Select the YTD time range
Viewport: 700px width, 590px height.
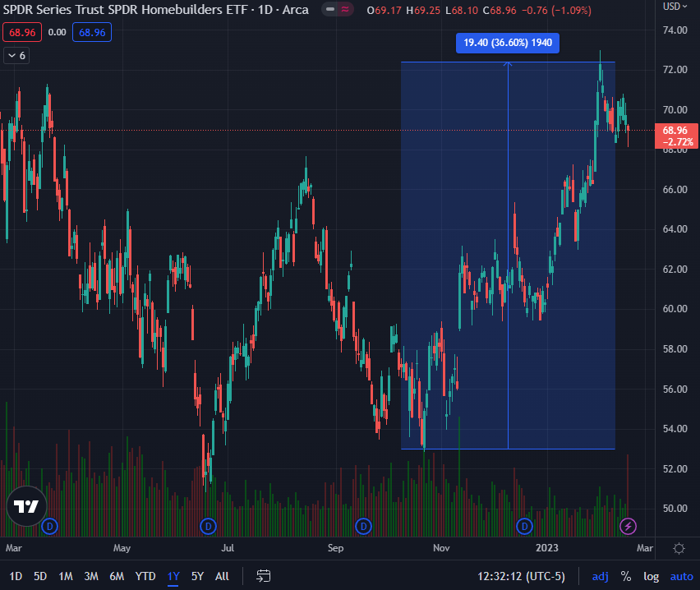pos(145,576)
